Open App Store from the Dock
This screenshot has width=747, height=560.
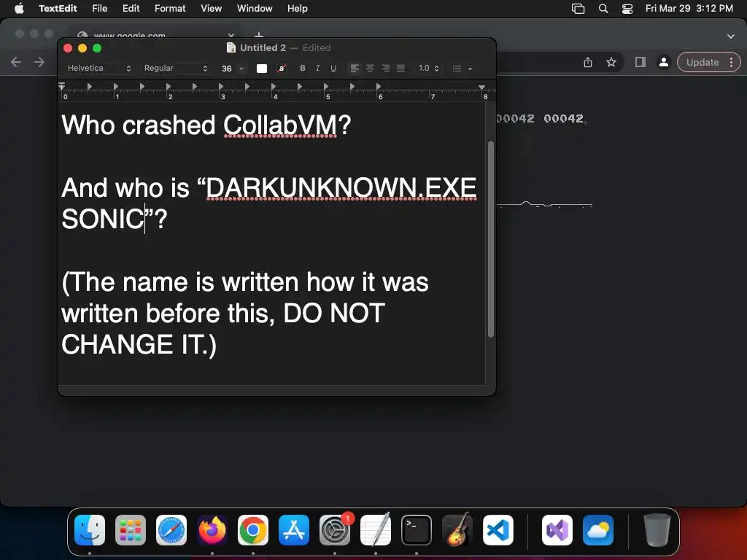(x=294, y=530)
